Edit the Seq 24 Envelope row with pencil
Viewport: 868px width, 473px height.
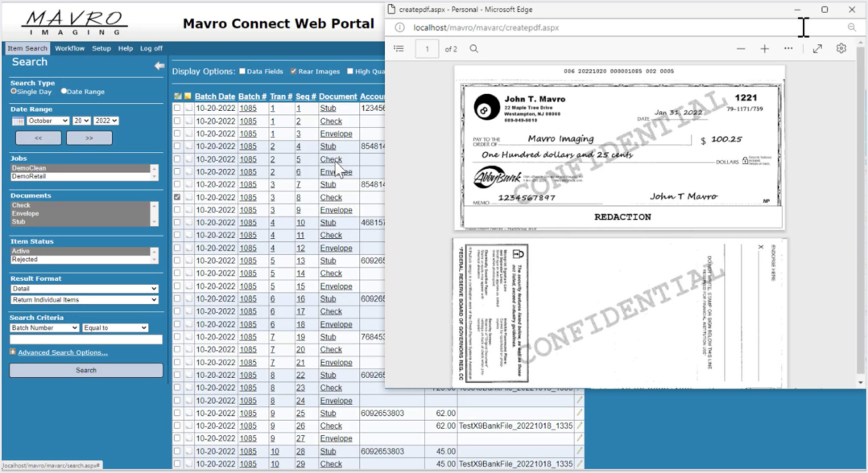click(579, 401)
